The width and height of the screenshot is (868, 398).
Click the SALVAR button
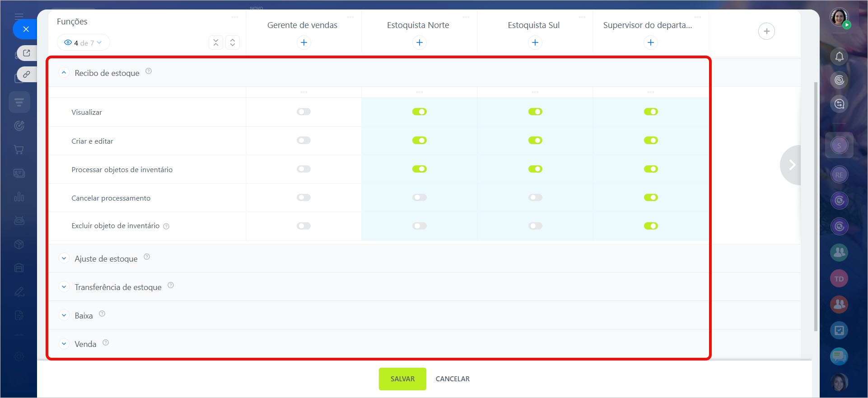click(x=402, y=379)
